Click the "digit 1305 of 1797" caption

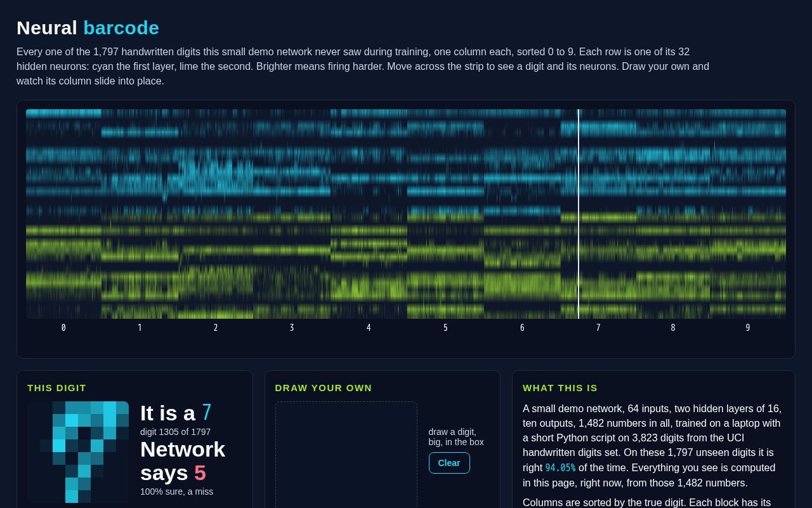176,432
